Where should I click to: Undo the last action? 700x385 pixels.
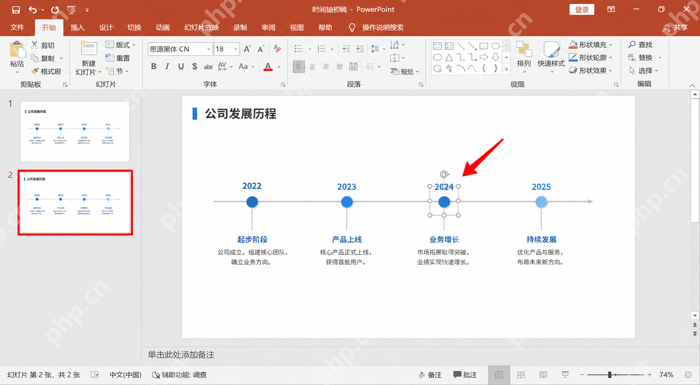tap(33, 9)
